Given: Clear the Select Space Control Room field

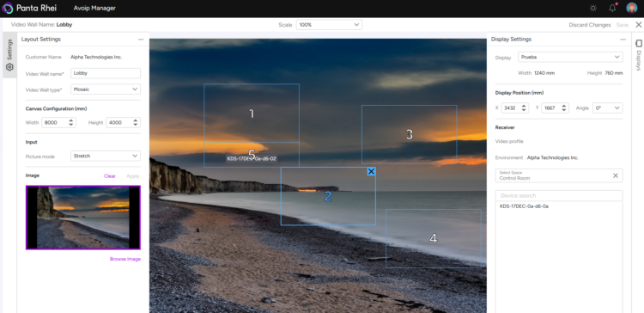Looking at the screenshot, I should tap(616, 175).
